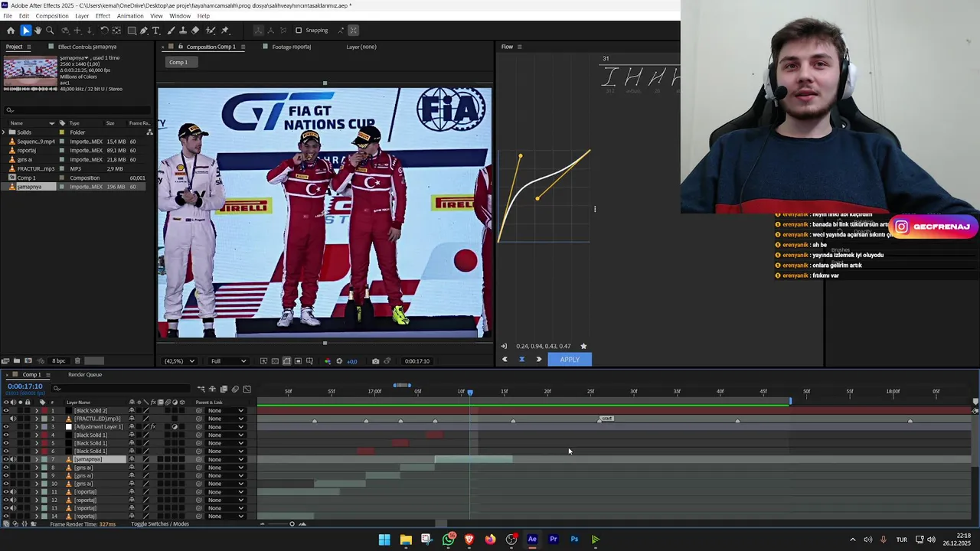980x551 pixels.
Task: Select the Brush tool
Action: pos(171,31)
